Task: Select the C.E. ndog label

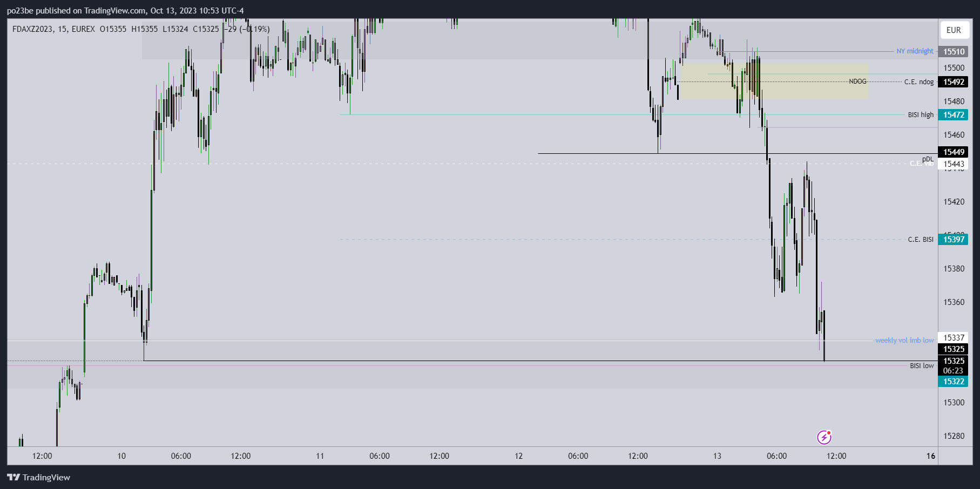Action: coord(918,82)
